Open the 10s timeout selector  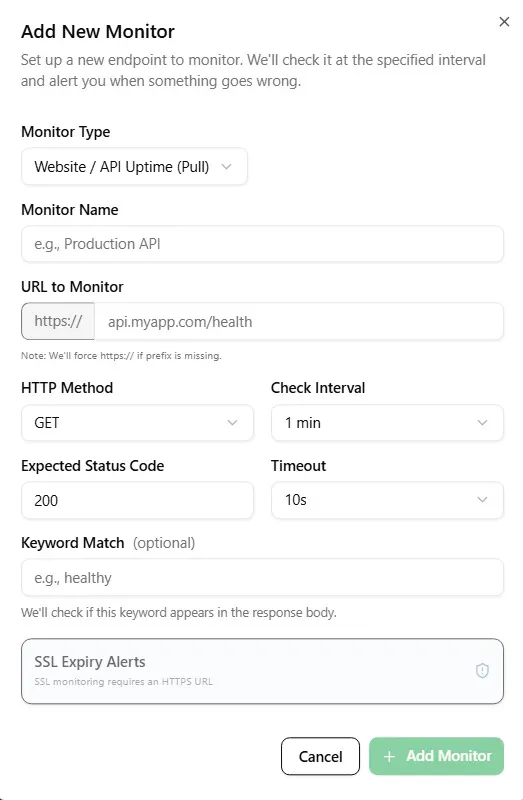[387, 500]
